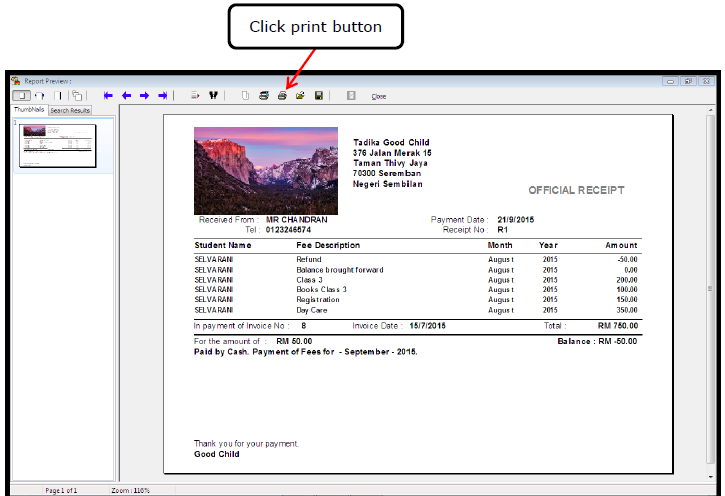Open the printer setup icon
Screen dimensions: 725x496
264,96
